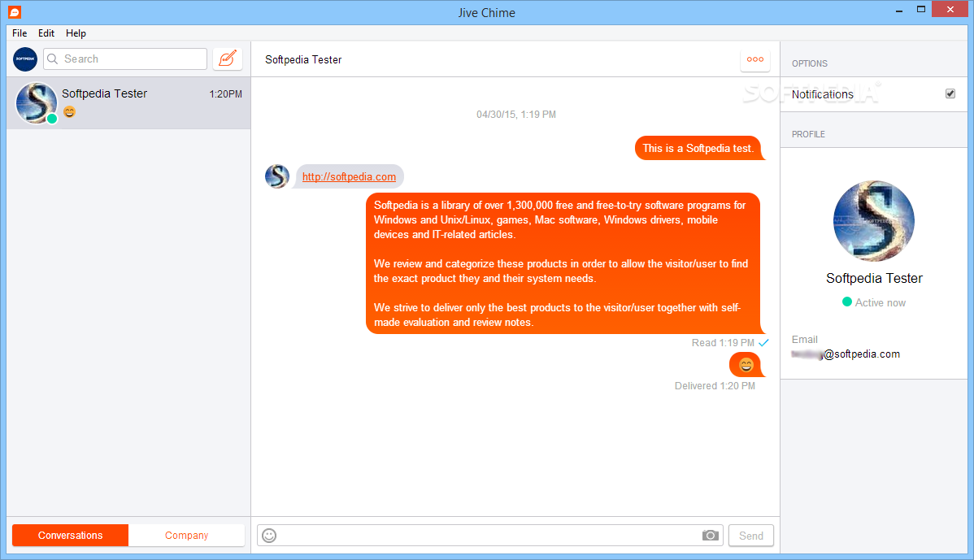Click the 'Delivered 1:20 PM' status text
The height and width of the screenshot is (560, 974).
[x=715, y=385]
